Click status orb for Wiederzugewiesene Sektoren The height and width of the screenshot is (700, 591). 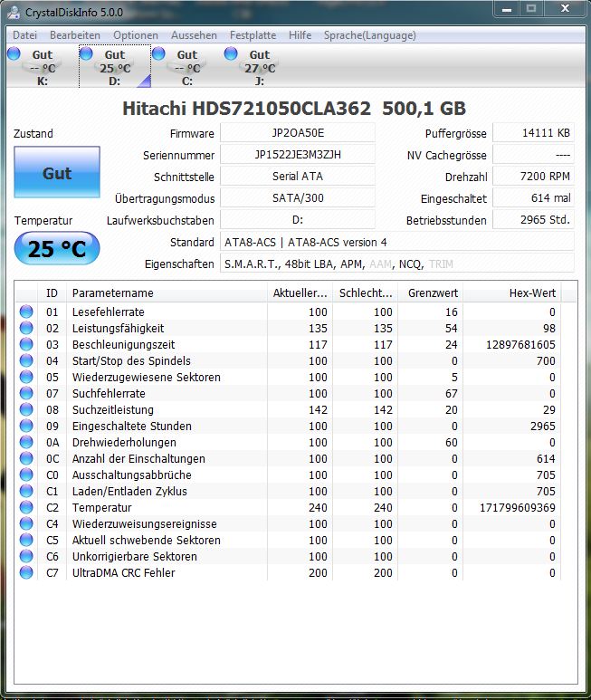point(26,377)
